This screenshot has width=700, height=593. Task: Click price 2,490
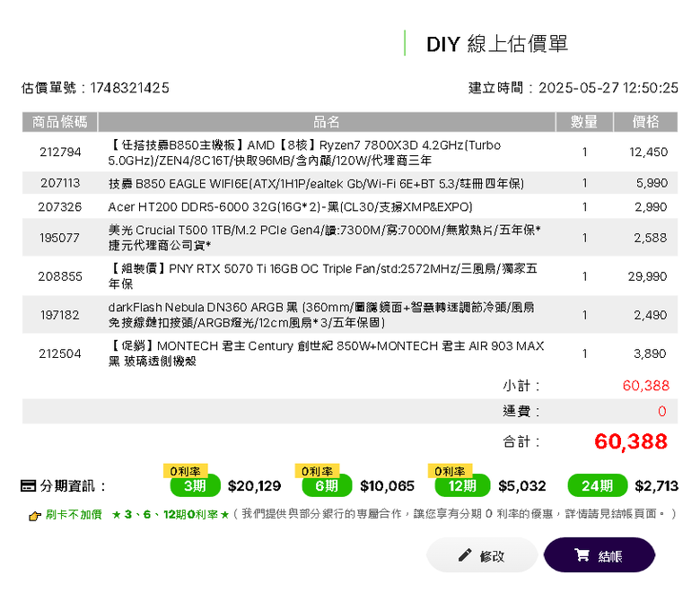point(651,315)
